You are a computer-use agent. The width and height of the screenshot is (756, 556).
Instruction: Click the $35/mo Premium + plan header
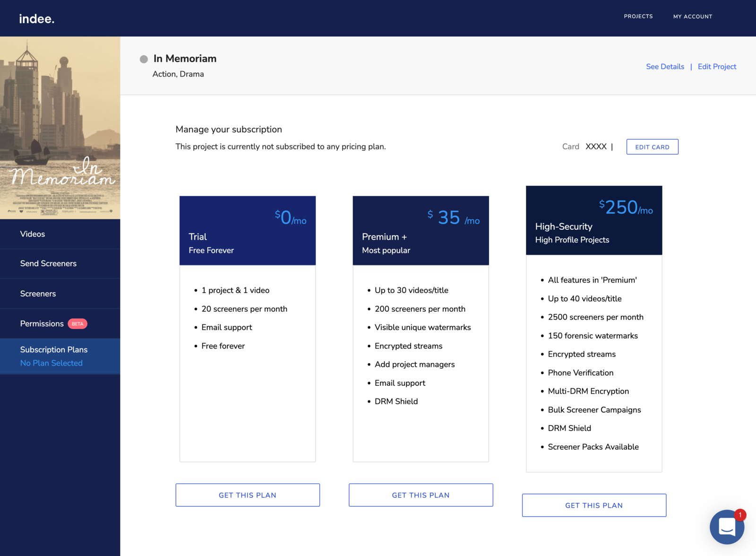pyautogui.click(x=421, y=231)
